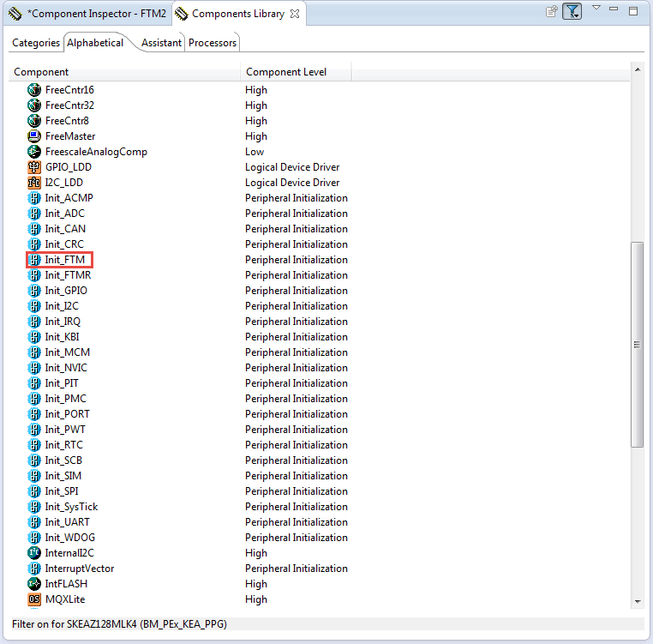This screenshot has width=653, height=644.
Task: Click the Init_GPIO component icon
Action: click(x=34, y=290)
